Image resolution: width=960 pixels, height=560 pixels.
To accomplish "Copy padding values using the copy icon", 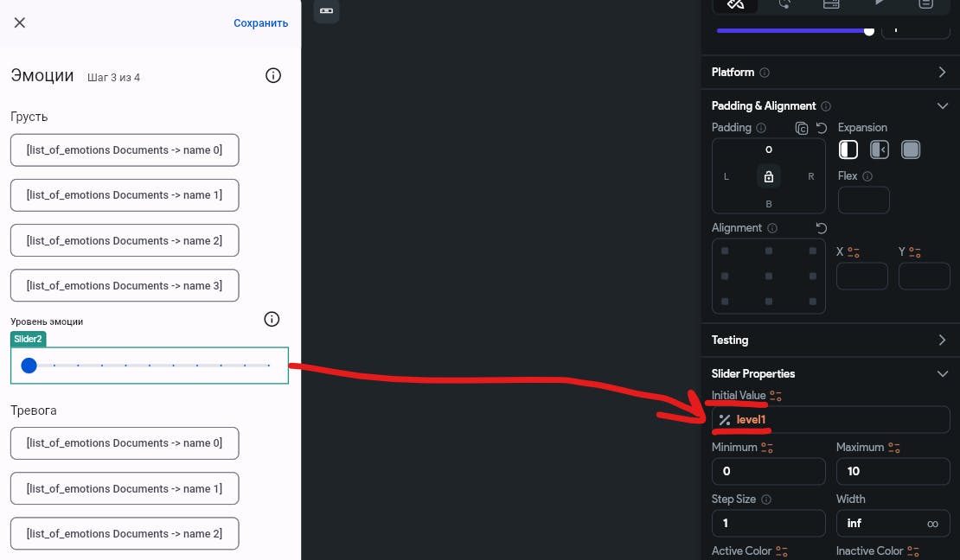I will click(802, 127).
